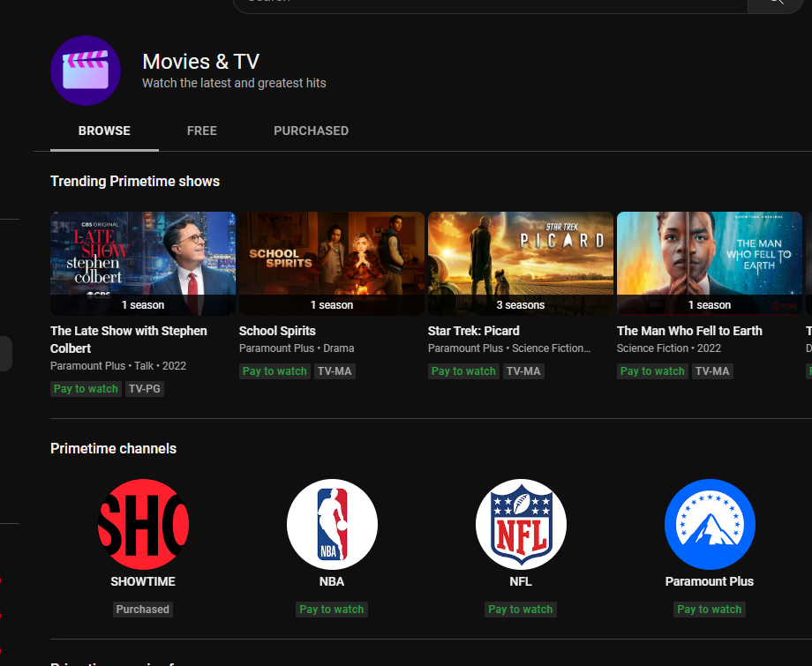Click the TV-MA badge under Star Trek: Picard
The image size is (812, 666).
(x=524, y=371)
